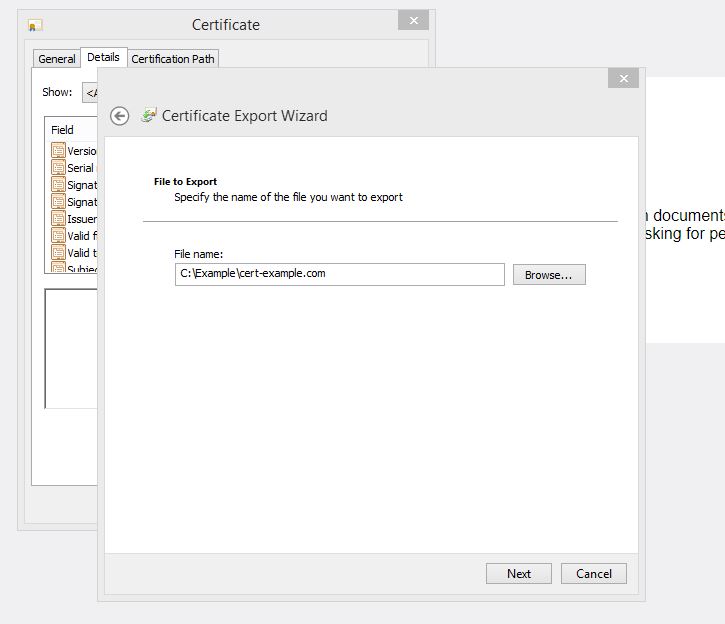
Task: Close the Certificate Export Wizard window
Action: tap(623, 79)
